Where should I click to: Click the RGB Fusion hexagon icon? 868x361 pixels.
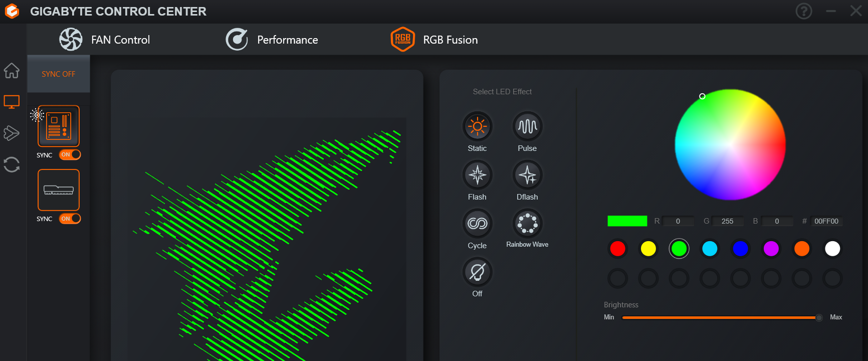point(402,40)
